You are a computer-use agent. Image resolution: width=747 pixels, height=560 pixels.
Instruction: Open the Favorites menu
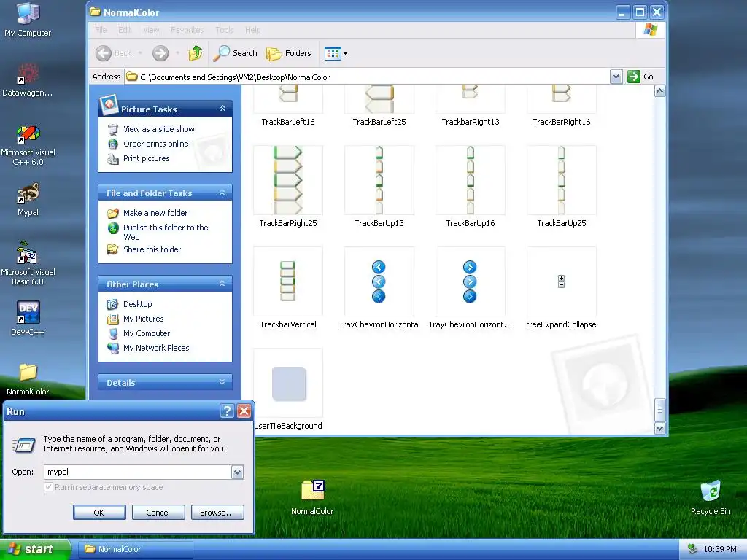pos(187,29)
